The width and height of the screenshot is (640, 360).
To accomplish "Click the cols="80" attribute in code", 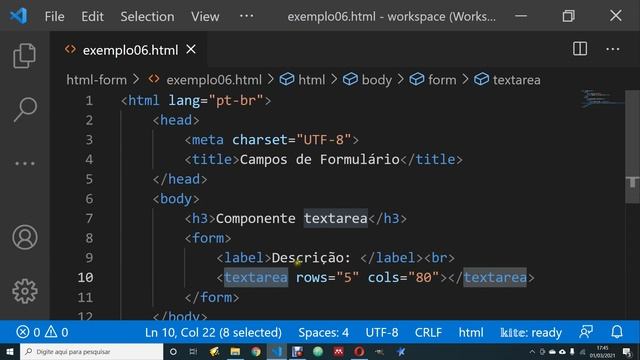I will [403, 278].
